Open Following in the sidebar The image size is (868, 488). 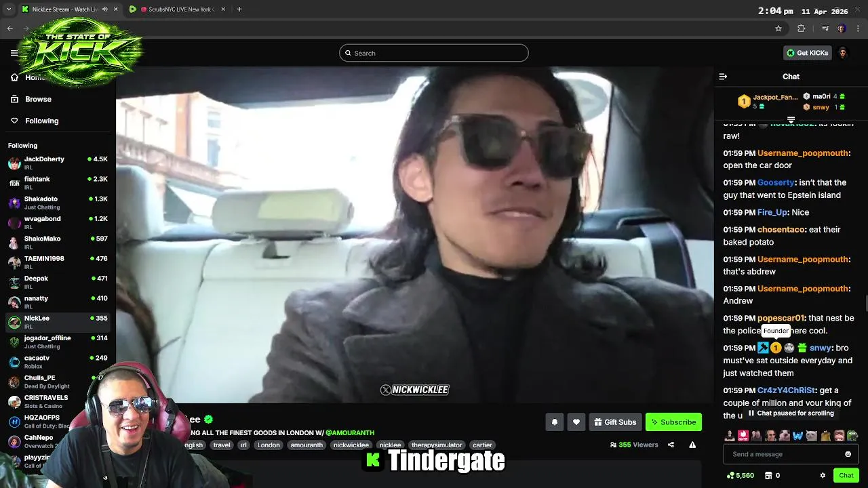coord(42,121)
